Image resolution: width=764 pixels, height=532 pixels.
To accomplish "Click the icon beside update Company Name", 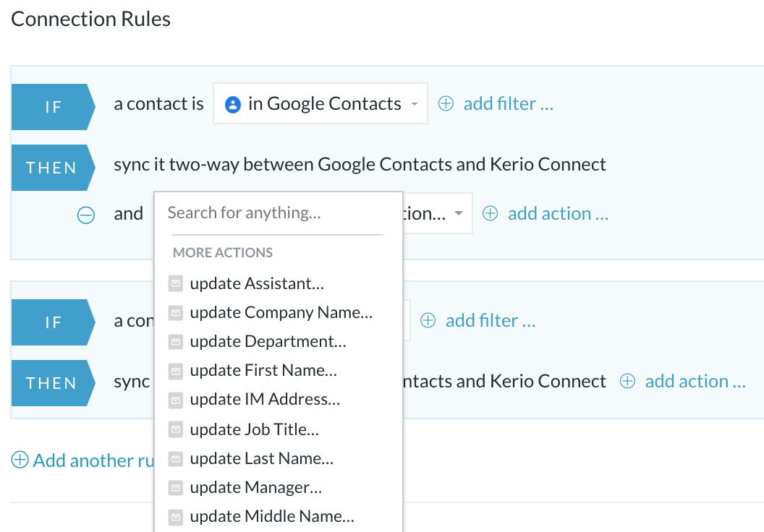I will (176, 312).
